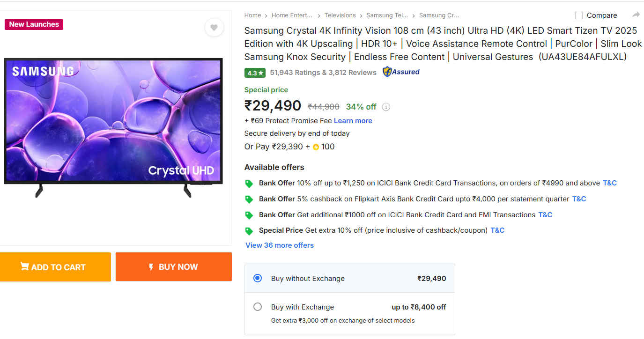The width and height of the screenshot is (644, 339).
Task: Click the 4.3 star rating badge
Action: coord(255,73)
